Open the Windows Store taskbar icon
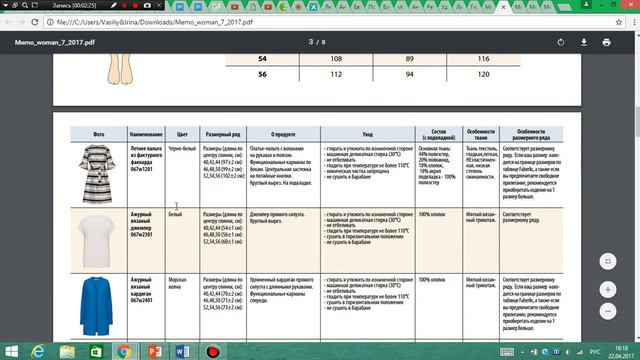640x360 pixels. 96,351
